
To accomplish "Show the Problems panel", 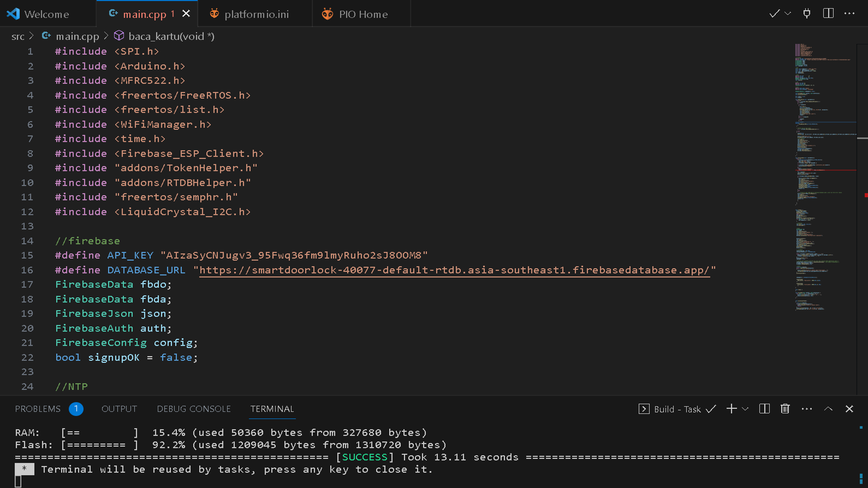I will coord(38,409).
